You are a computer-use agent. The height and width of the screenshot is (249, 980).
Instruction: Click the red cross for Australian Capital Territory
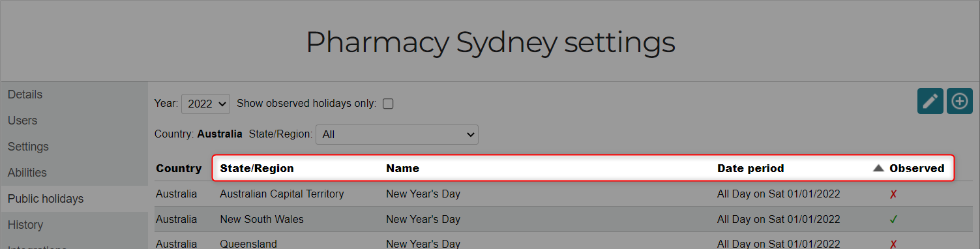point(893,194)
